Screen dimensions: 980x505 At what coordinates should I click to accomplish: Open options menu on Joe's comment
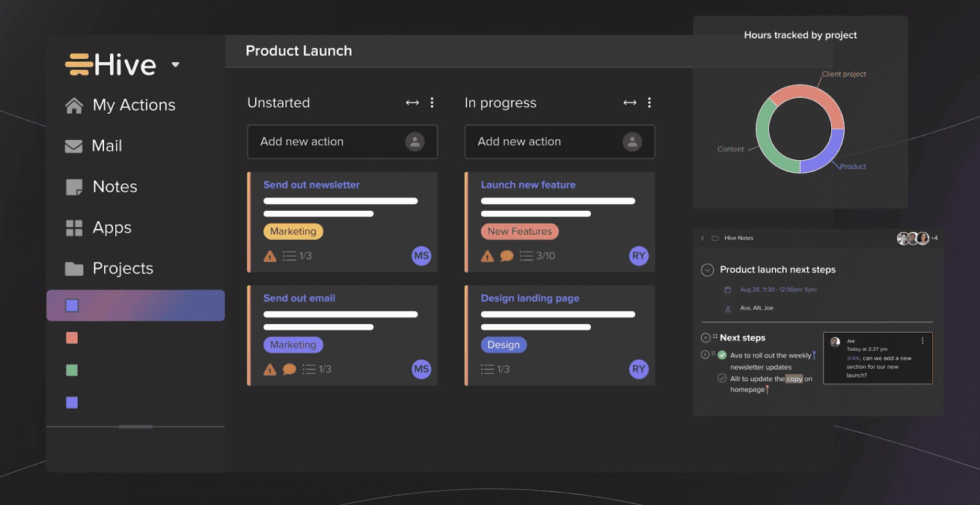(x=922, y=341)
